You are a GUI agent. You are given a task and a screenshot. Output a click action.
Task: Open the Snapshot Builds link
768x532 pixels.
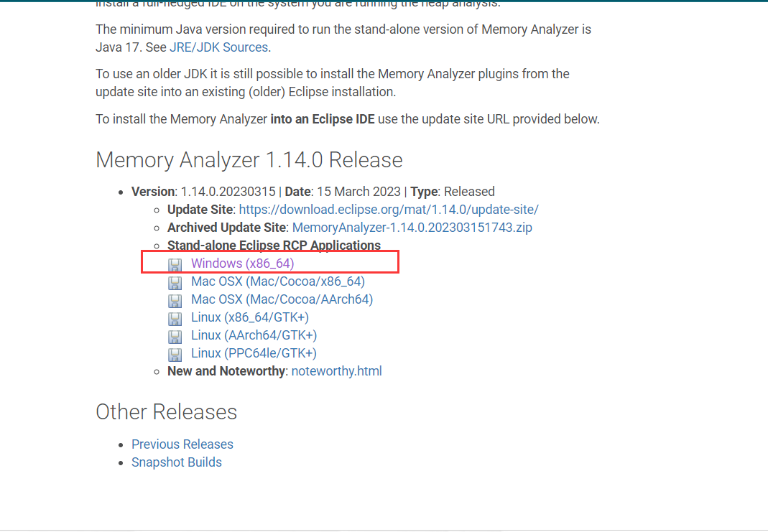tap(176, 462)
